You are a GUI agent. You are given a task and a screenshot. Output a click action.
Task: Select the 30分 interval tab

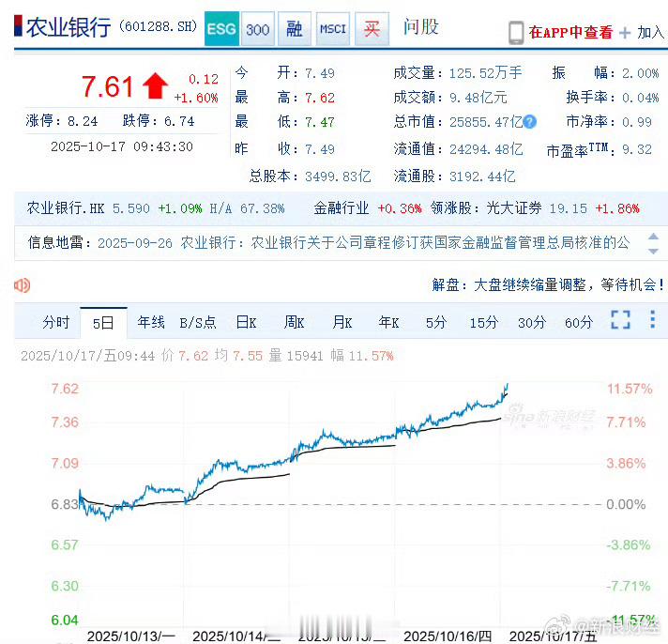click(x=532, y=323)
